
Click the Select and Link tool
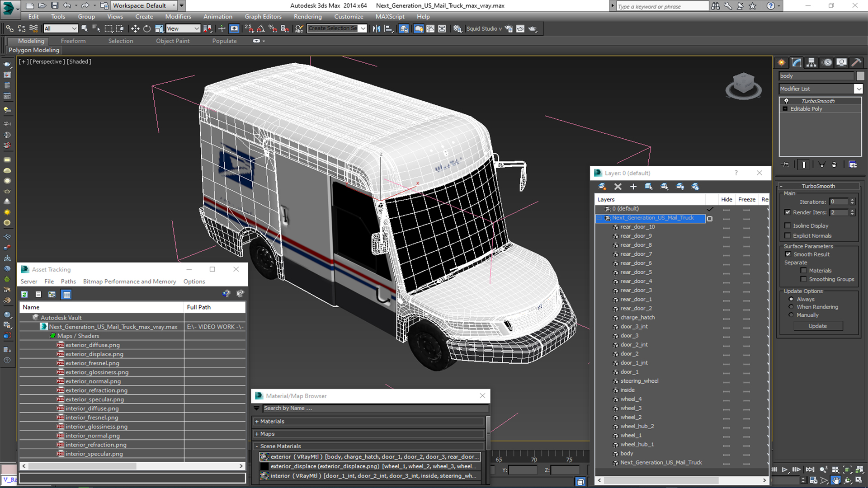9,28
